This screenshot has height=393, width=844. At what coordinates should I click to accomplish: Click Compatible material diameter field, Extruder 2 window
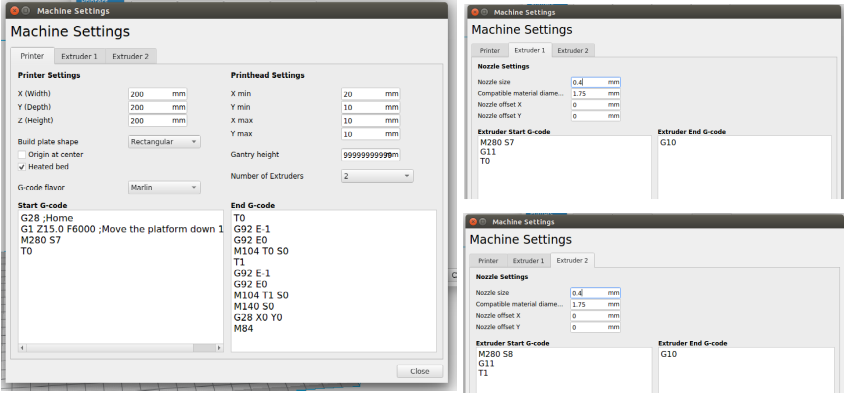pyautogui.click(x=595, y=304)
